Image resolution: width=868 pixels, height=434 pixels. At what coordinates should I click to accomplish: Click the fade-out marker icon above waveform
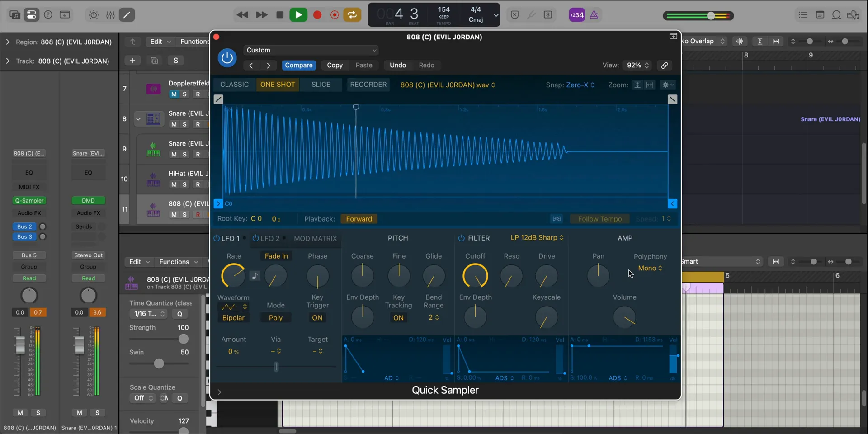pyautogui.click(x=673, y=99)
